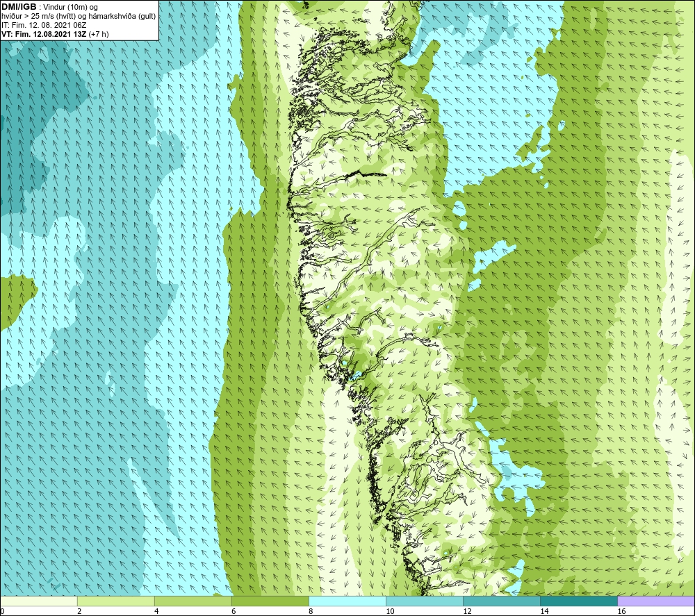This screenshot has height=616, width=695.
Task: Click the legend value label '8'
Action: point(311,611)
